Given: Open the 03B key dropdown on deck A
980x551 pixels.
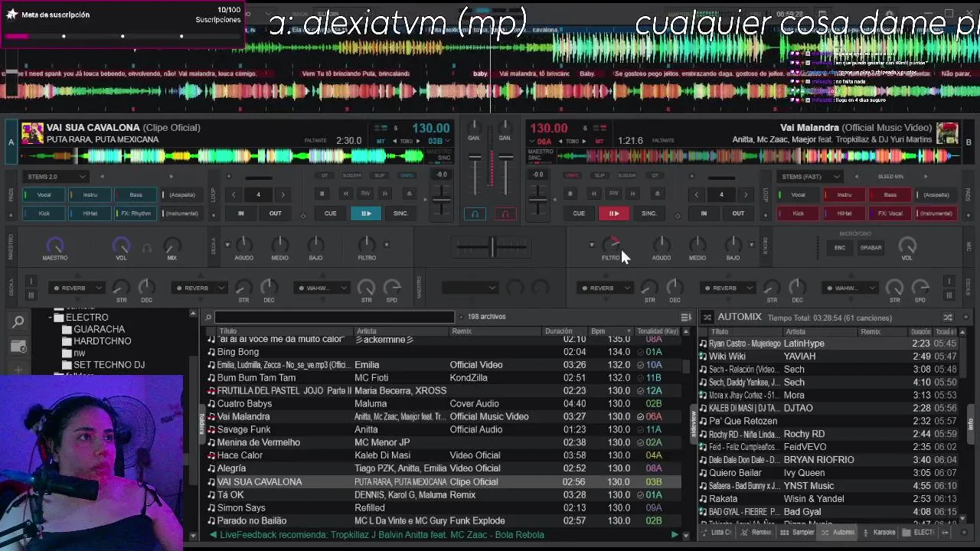Looking at the screenshot, I should coord(438,141).
